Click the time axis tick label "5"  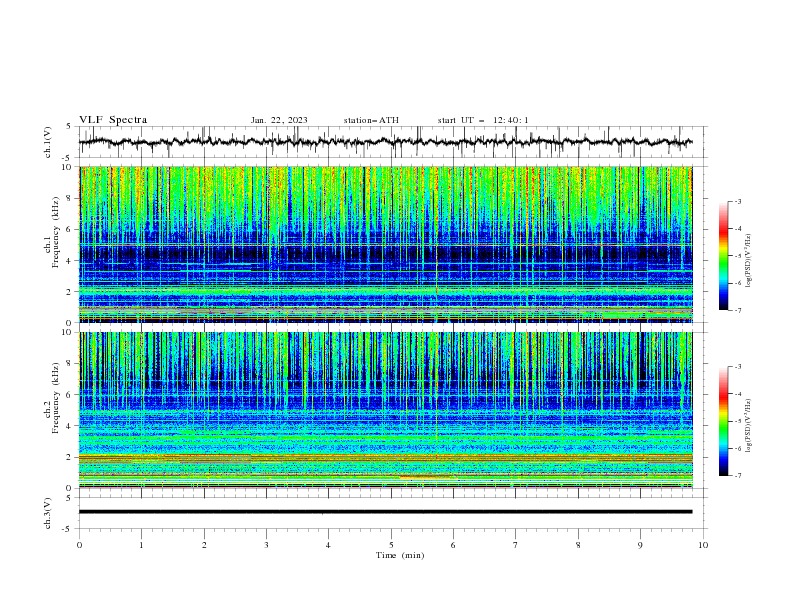point(391,545)
